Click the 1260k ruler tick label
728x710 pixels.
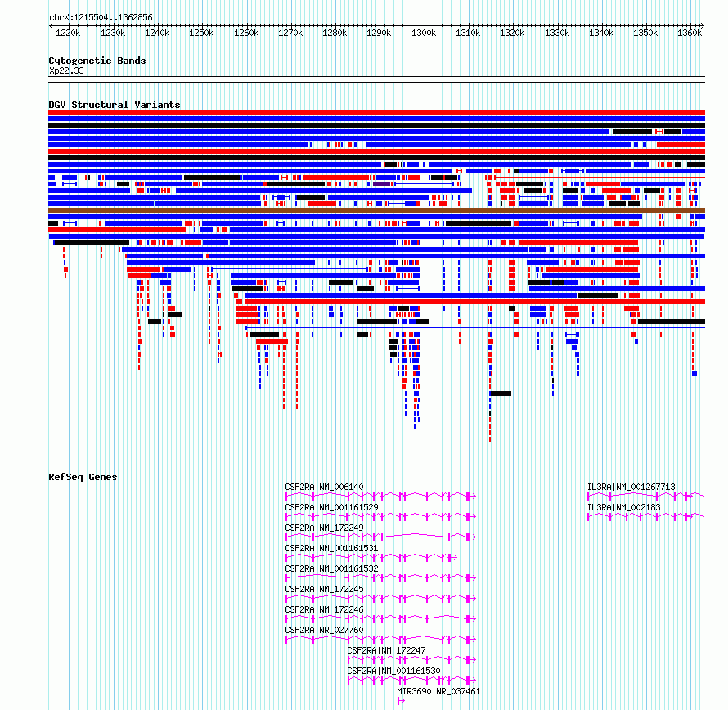point(246,33)
